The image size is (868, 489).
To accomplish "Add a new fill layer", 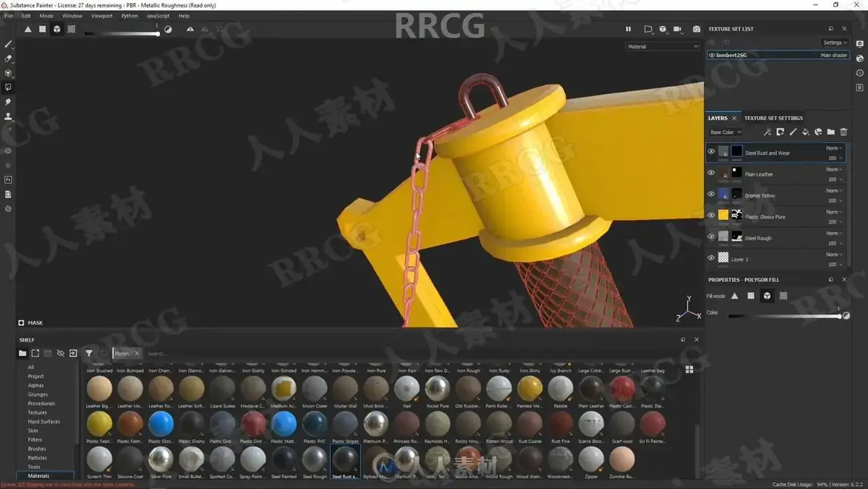I will point(806,132).
